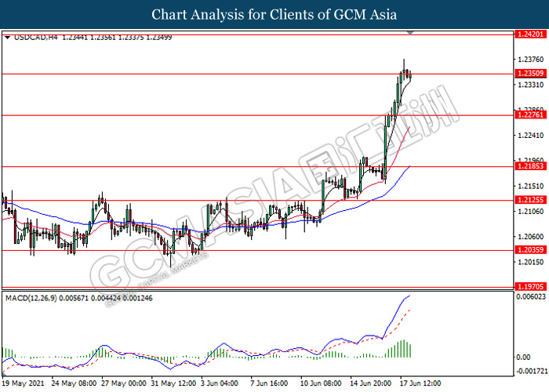Select the 1.24201 resistance level price tag
The image size is (549, 392).
(x=527, y=35)
